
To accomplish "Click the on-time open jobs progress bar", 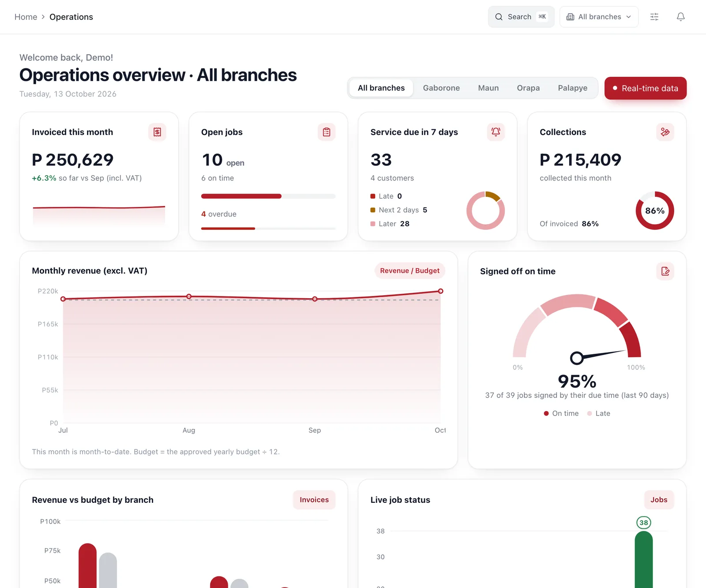I will (268, 196).
